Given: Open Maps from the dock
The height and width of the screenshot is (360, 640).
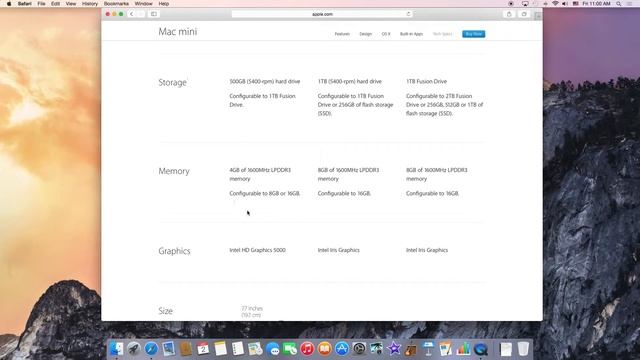Looking at the screenshot, I should (255, 349).
